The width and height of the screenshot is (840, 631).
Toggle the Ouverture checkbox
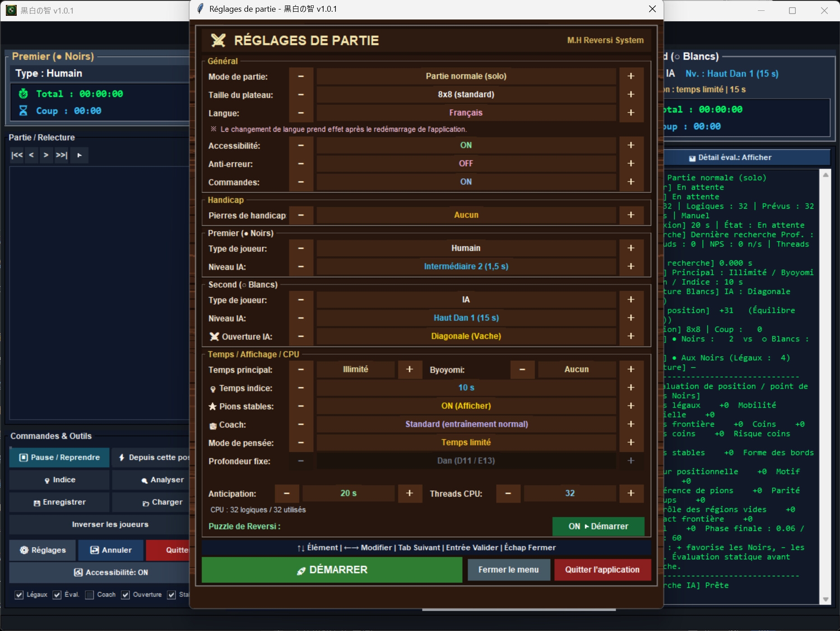tap(125, 595)
